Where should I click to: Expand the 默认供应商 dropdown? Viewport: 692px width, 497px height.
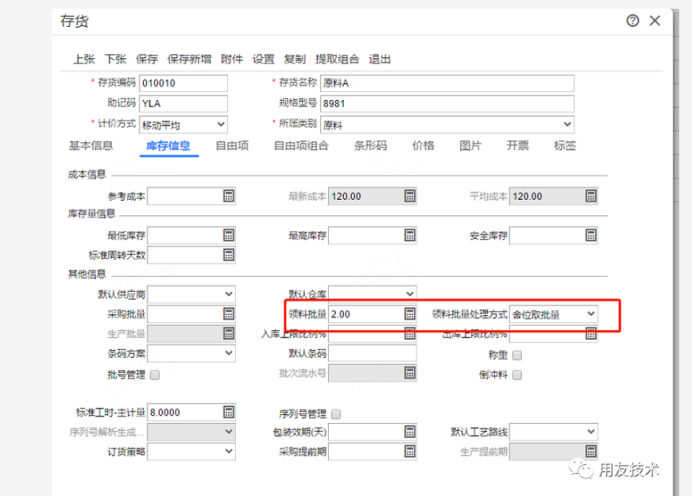228,294
